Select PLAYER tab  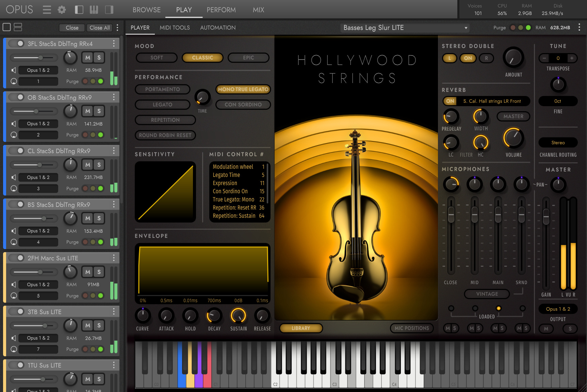(x=140, y=28)
